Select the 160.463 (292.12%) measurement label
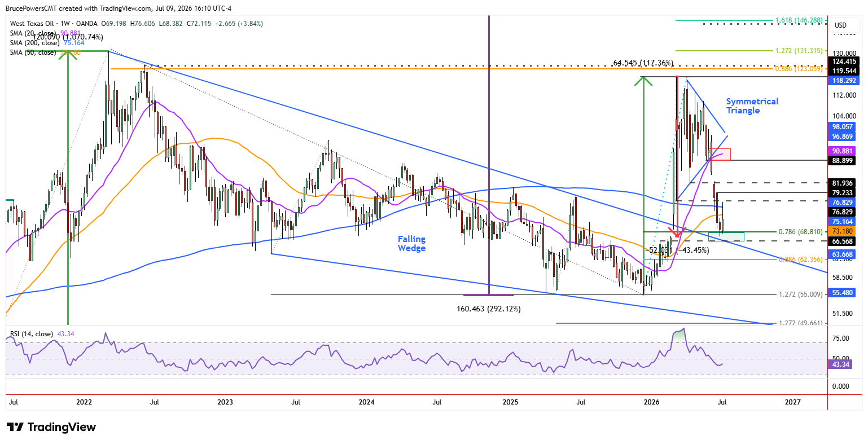Image resolution: width=868 pixels, height=444 pixels. click(489, 309)
